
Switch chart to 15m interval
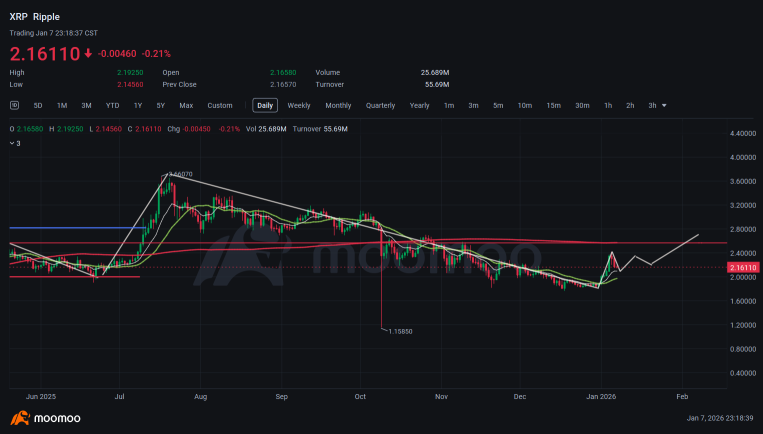(553, 106)
